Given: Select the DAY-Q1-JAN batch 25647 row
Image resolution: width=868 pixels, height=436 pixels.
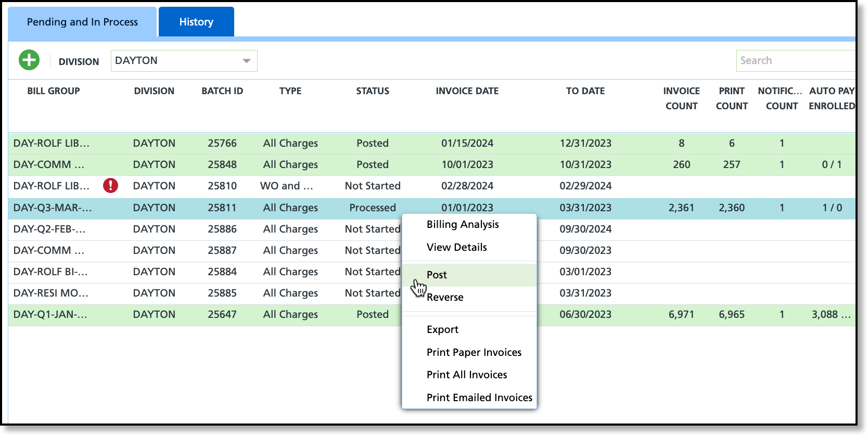Looking at the screenshot, I should point(432,314).
